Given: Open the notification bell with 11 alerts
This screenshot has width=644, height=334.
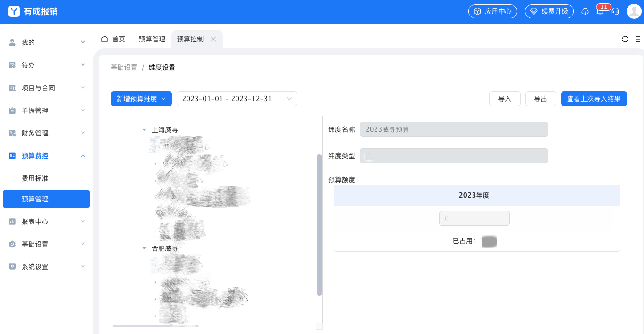Looking at the screenshot, I should tap(600, 11).
